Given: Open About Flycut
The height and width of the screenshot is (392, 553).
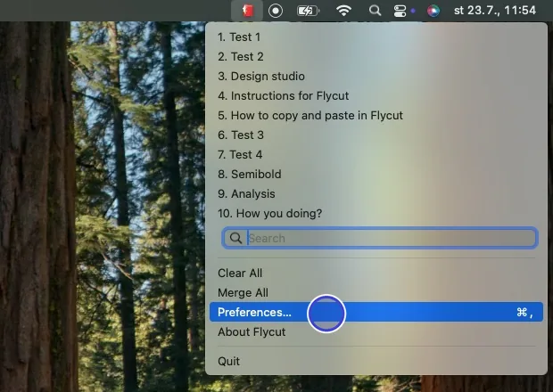Looking at the screenshot, I should point(376,331).
